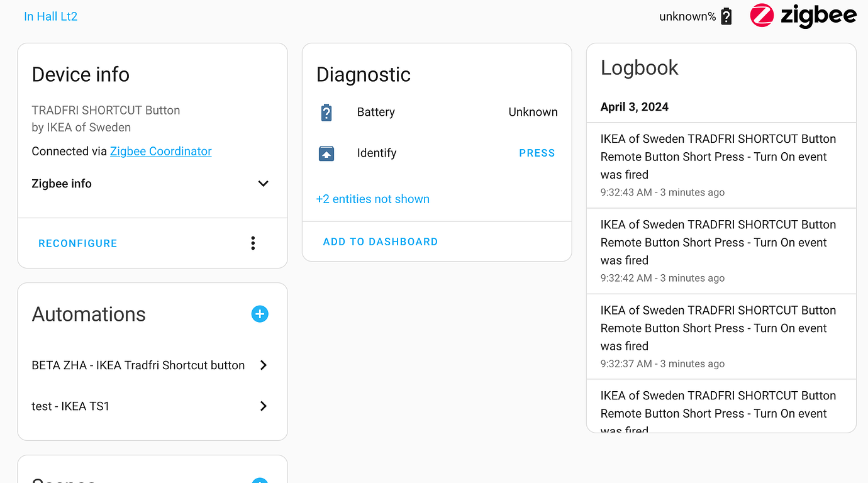Screen dimensions: 868x483
Task: Click the blue plus on the Scenes card
Action: tap(260, 481)
